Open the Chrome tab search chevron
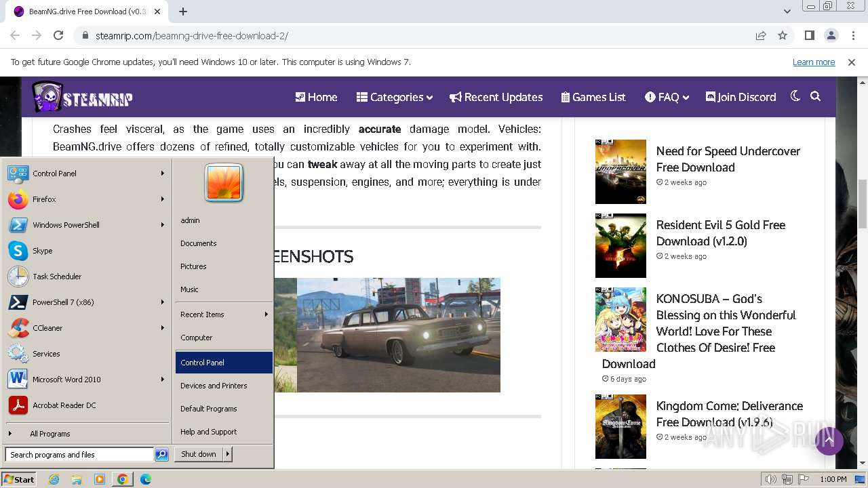 tap(787, 12)
